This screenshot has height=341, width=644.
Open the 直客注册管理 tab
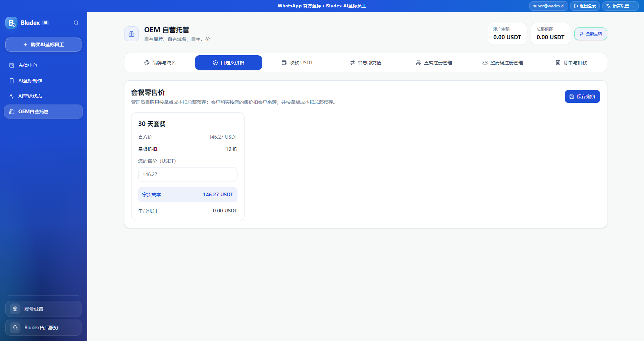tap(434, 63)
